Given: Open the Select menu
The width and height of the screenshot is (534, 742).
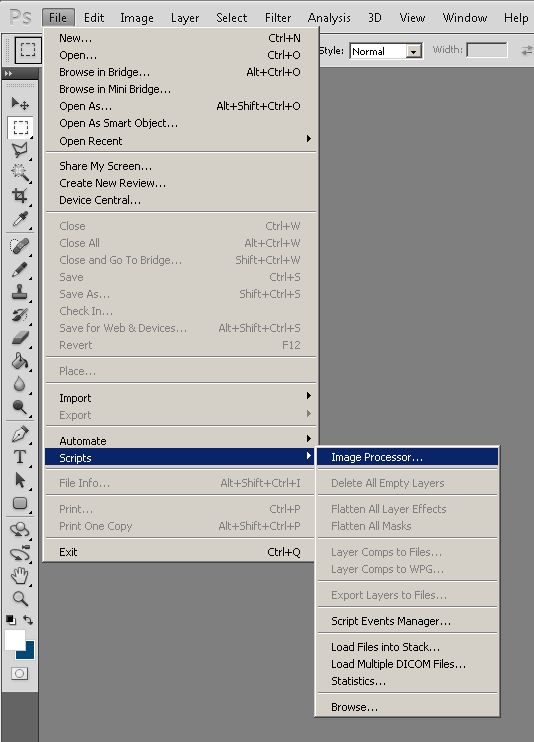Looking at the screenshot, I should pyautogui.click(x=231, y=18).
